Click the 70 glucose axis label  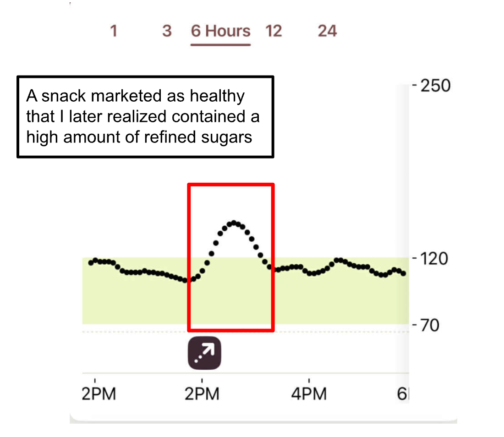[430, 326]
